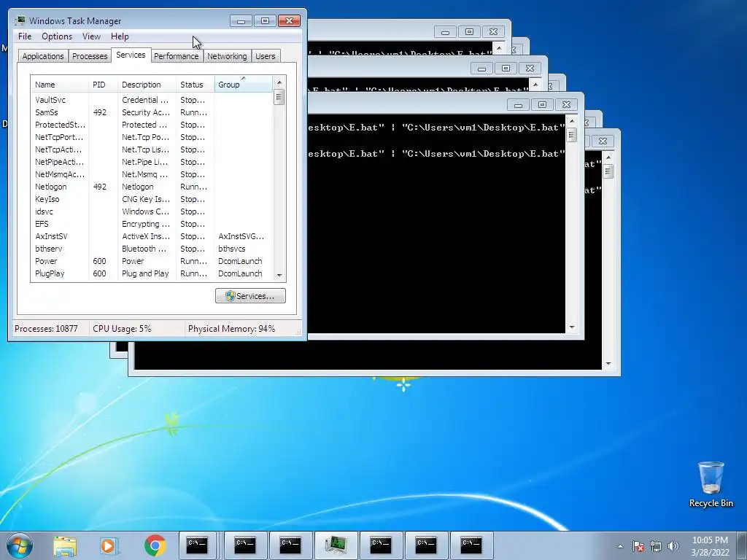Launch Windows Media Player from taskbar

pos(109,545)
